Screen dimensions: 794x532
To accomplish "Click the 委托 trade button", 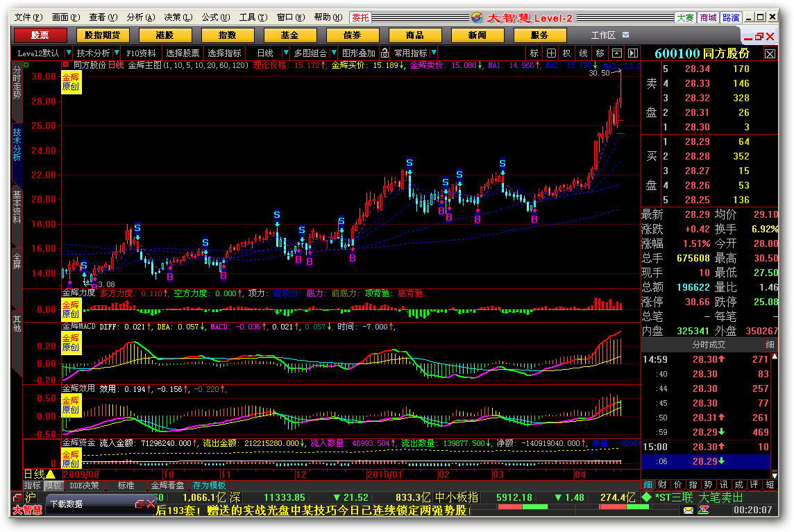I will click(360, 17).
